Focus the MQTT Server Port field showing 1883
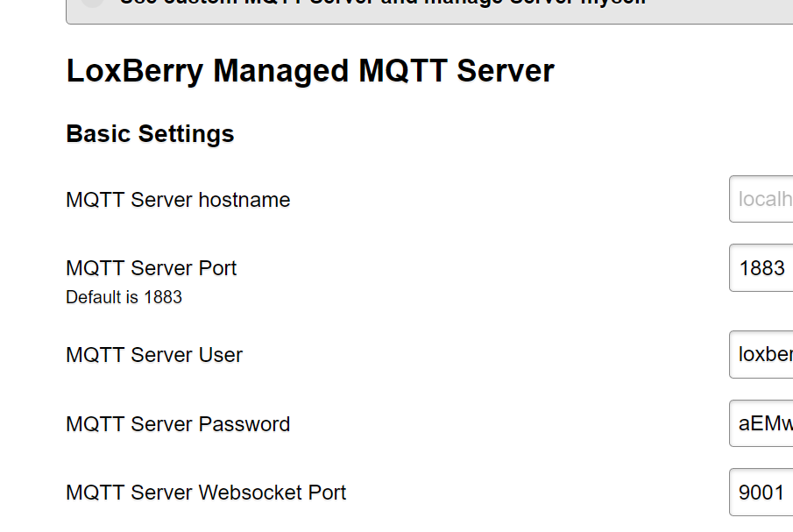This screenshot has height=532, width=793. coord(761,268)
